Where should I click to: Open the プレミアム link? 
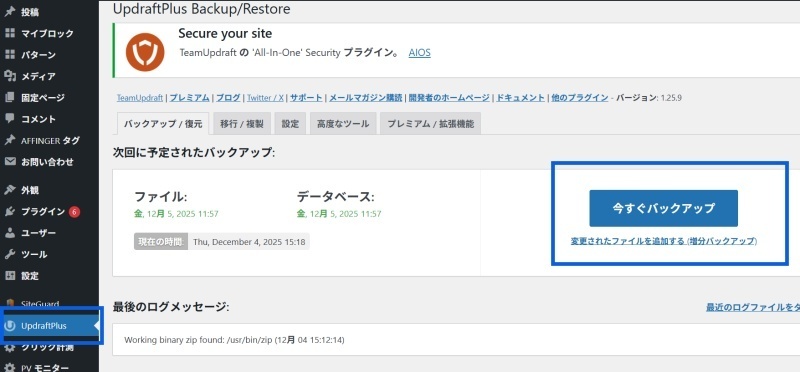coord(189,97)
